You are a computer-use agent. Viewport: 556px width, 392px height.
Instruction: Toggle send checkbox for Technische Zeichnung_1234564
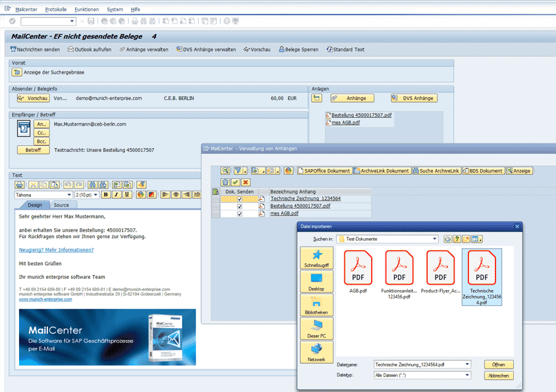click(240, 199)
